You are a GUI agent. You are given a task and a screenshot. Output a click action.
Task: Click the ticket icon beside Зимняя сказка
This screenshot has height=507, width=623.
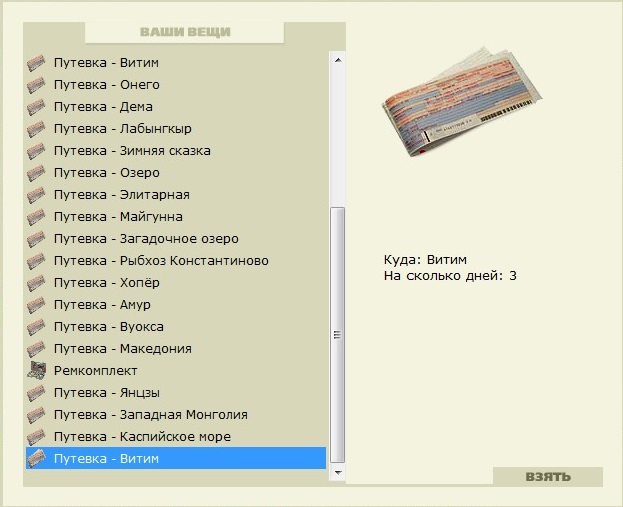click(36, 151)
